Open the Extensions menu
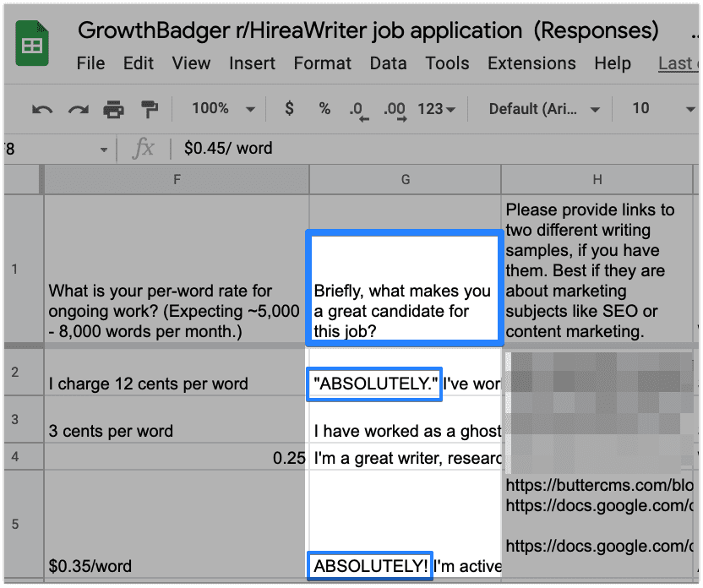Viewport: 703px width, 588px height. point(531,63)
